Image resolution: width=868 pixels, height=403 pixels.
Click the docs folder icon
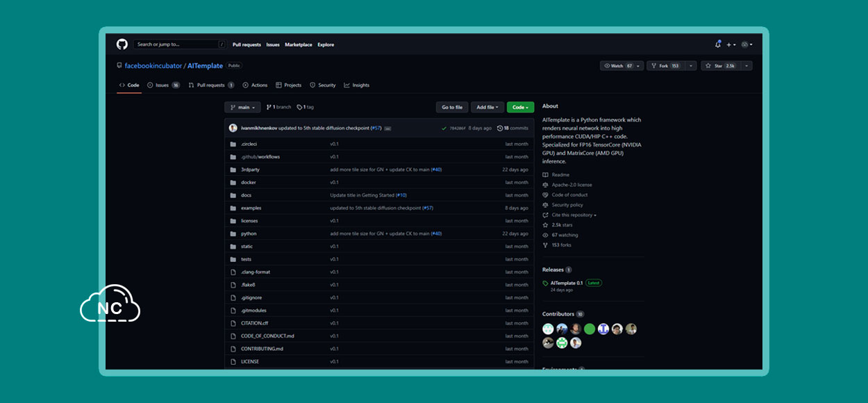pyautogui.click(x=233, y=195)
